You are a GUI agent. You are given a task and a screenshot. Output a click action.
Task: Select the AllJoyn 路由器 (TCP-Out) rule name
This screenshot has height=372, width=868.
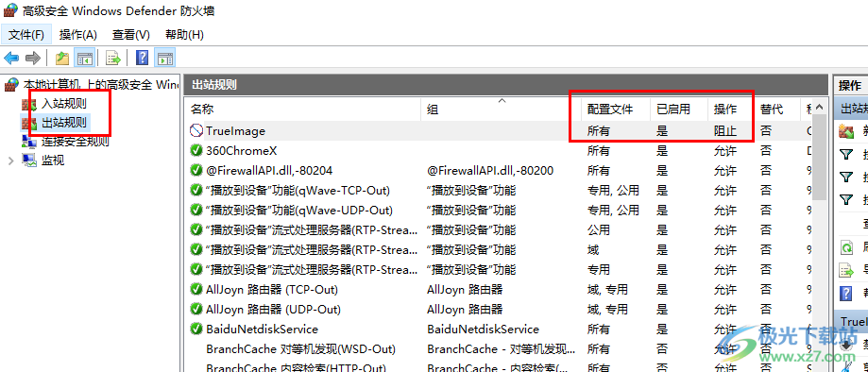(272, 289)
